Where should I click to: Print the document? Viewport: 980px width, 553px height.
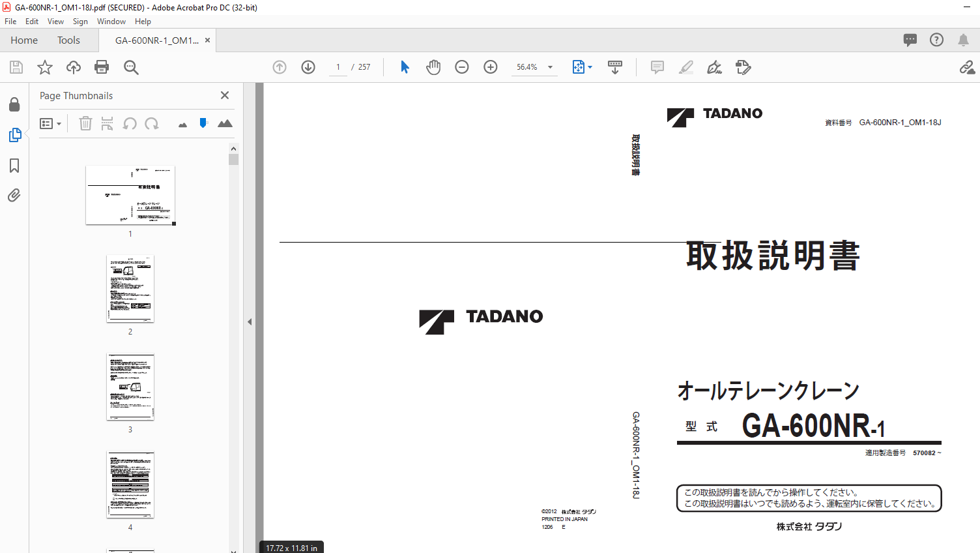tap(102, 67)
